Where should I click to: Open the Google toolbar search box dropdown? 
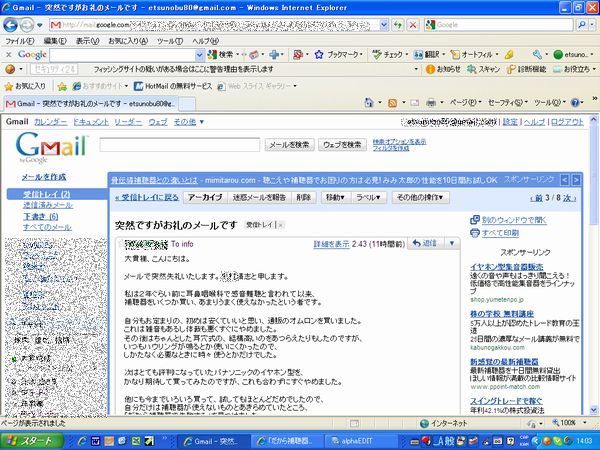tap(199, 55)
